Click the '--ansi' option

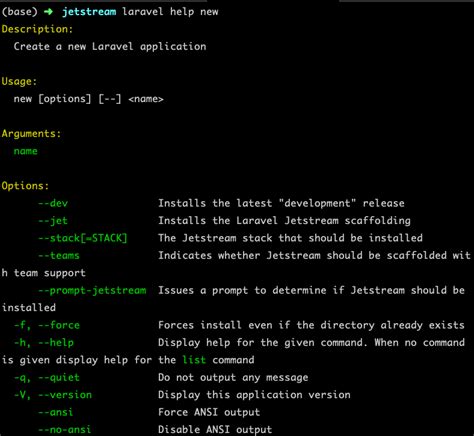[56, 412]
